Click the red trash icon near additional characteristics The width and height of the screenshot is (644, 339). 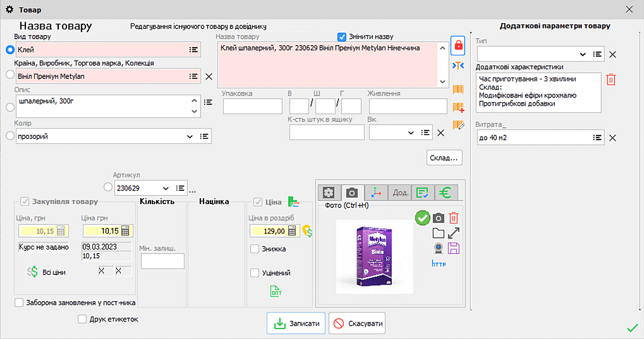coord(611,80)
